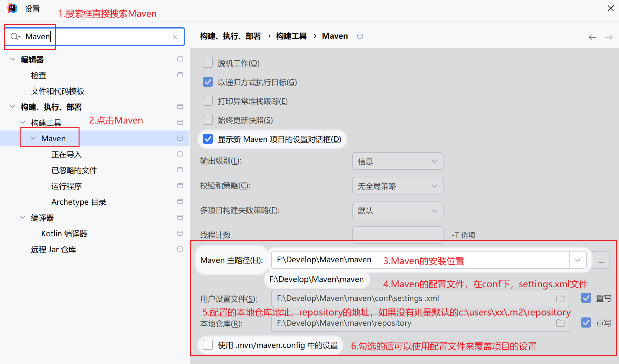Enable 打印异常堆栈跟踪 checkbox
Screen dimensions: 619x364
[x=208, y=101]
